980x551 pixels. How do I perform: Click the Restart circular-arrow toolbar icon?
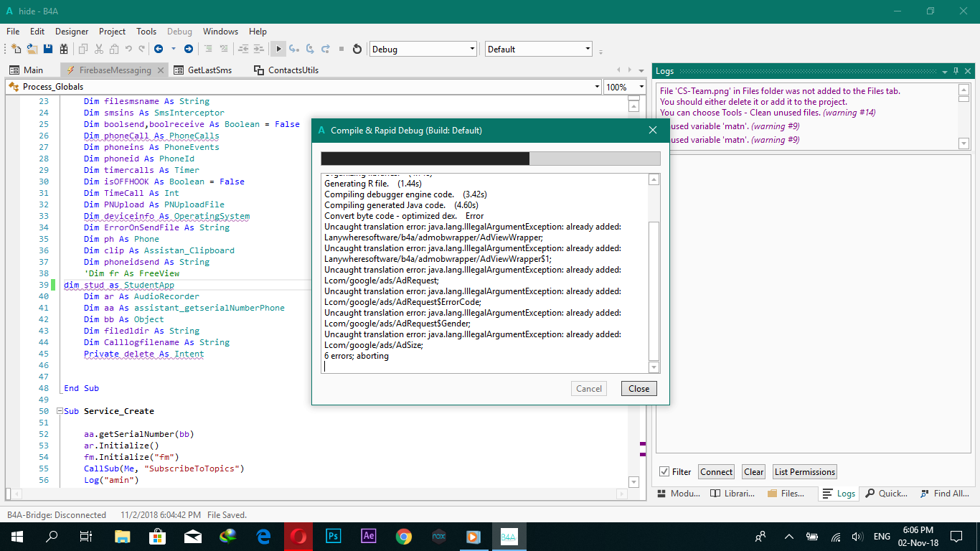tap(357, 49)
